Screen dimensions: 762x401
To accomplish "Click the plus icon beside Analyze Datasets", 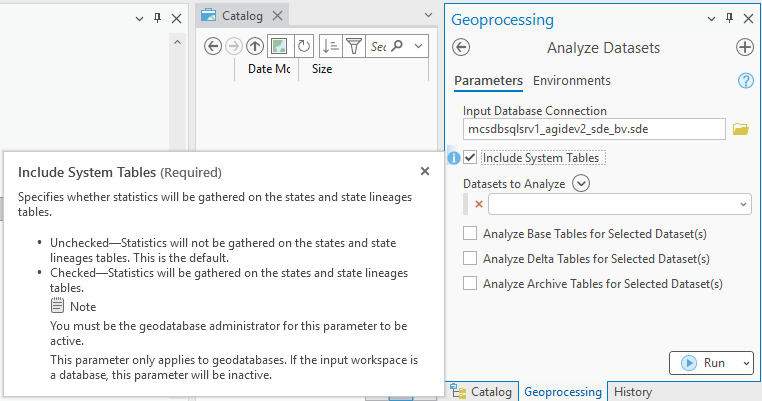I will click(744, 47).
